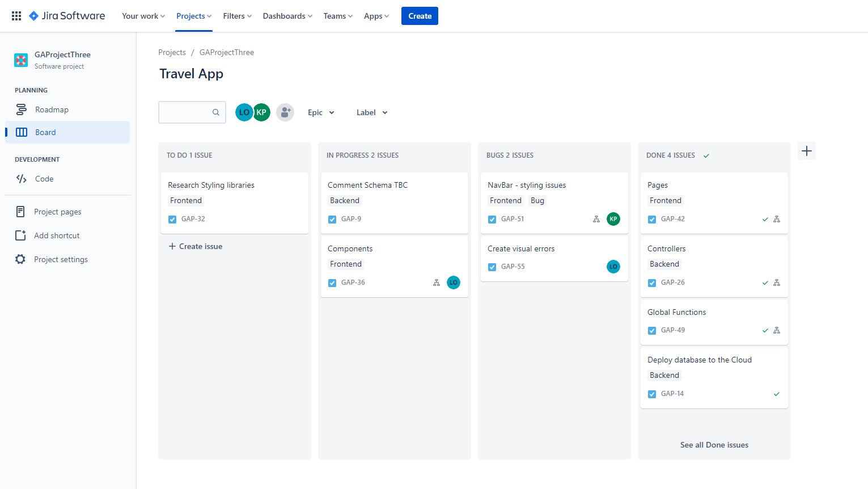Click the subtasks icon on GAP-36 card
The image size is (868, 489).
436,282
